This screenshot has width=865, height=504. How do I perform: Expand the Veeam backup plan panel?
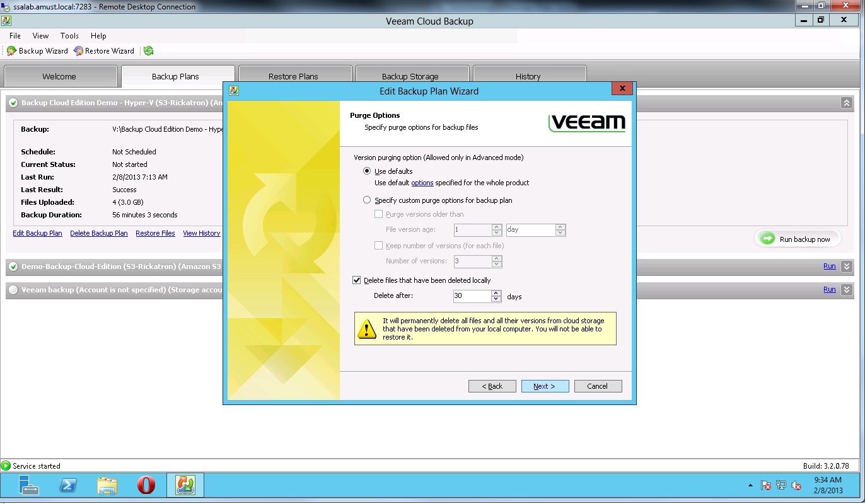coord(847,290)
